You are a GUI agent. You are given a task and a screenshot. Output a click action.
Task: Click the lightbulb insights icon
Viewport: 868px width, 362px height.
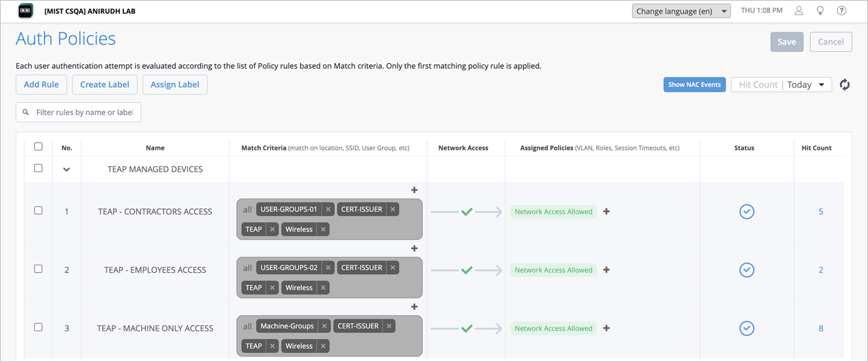click(820, 11)
